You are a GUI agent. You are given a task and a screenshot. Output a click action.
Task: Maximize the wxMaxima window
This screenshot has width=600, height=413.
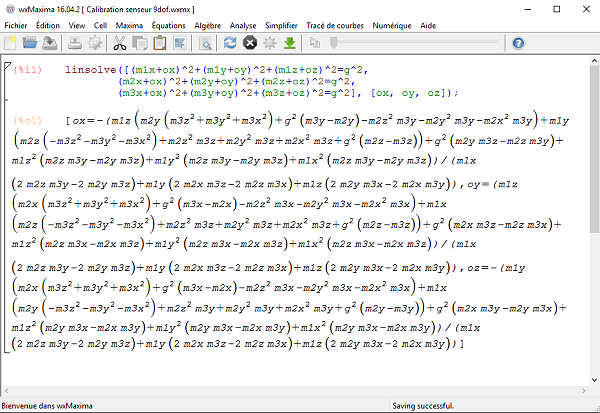[x=557, y=9]
